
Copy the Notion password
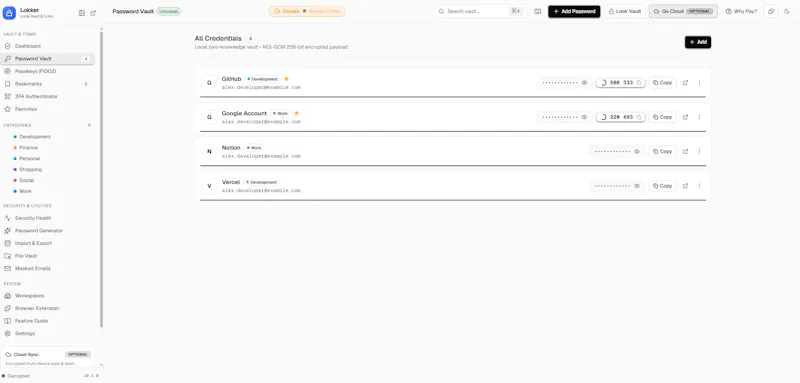click(x=663, y=151)
